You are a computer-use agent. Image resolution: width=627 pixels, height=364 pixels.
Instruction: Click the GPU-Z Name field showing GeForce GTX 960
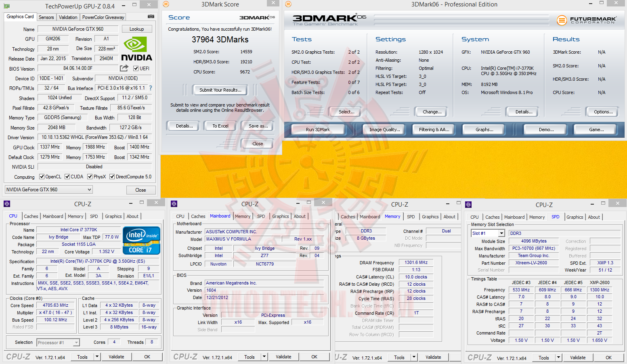[x=78, y=29]
